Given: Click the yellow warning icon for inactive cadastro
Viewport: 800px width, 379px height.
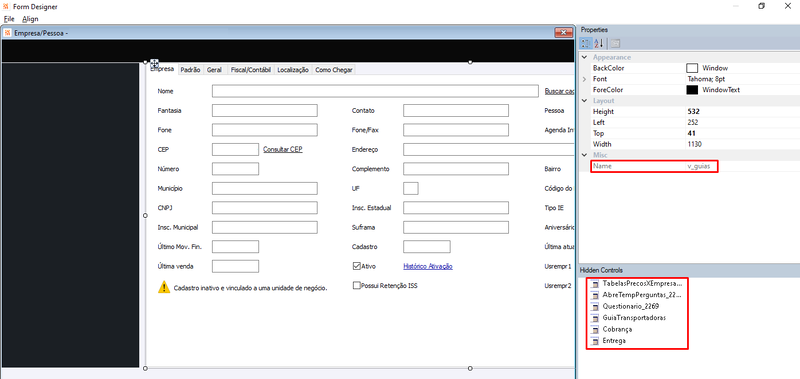Looking at the screenshot, I should 164,287.
